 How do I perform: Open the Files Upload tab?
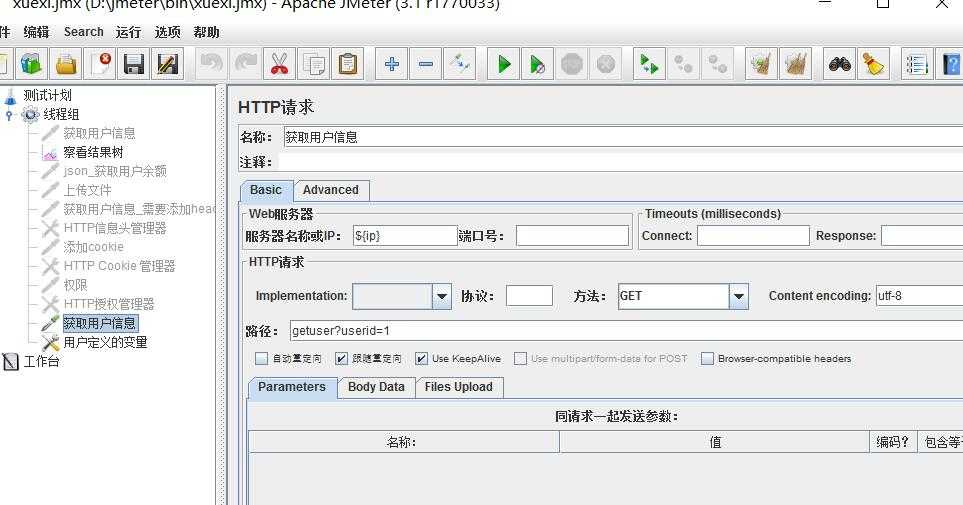point(459,387)
